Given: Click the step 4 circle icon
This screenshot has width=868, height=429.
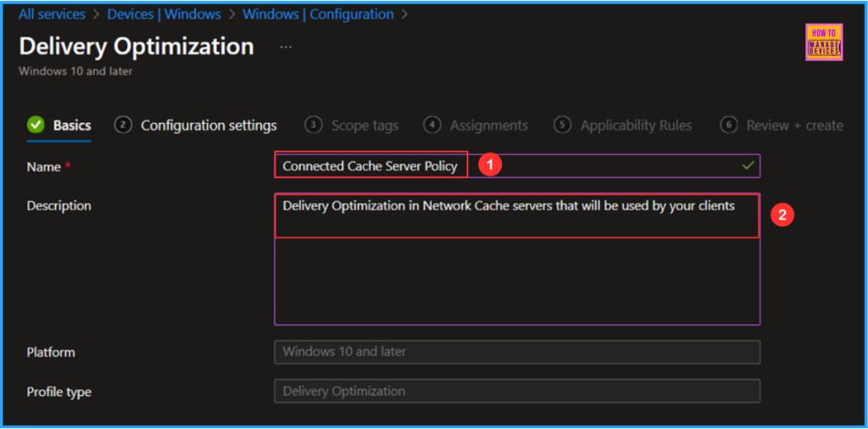Looking at the screenshot, I should pos(431,125).
